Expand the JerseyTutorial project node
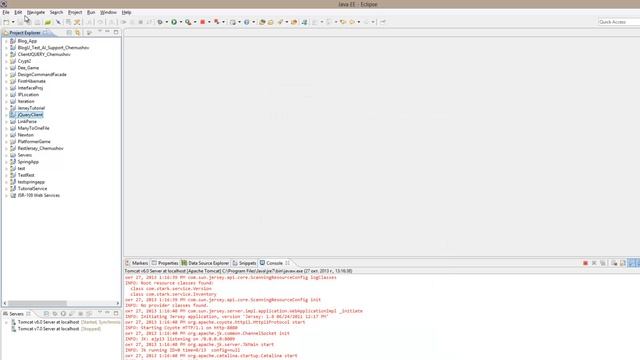 click(x=7, y=108)
